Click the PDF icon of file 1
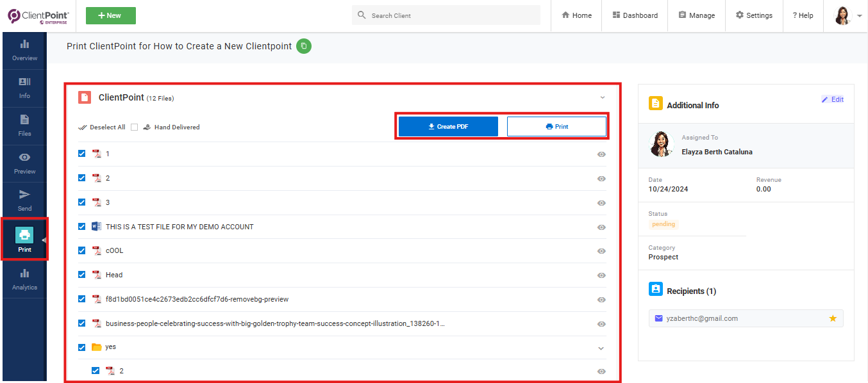This screenshot has width=868, height=383. [x=97, y=154]
